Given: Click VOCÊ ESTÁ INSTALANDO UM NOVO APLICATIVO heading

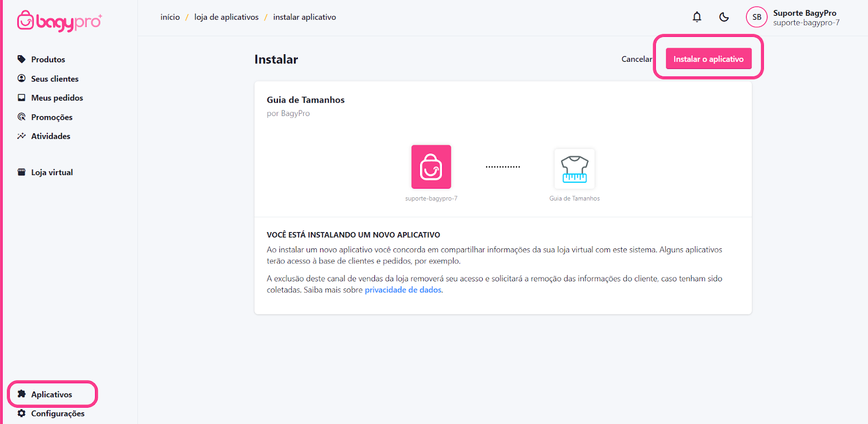Looking at the screenshot, I should click(x=353, y=235).
